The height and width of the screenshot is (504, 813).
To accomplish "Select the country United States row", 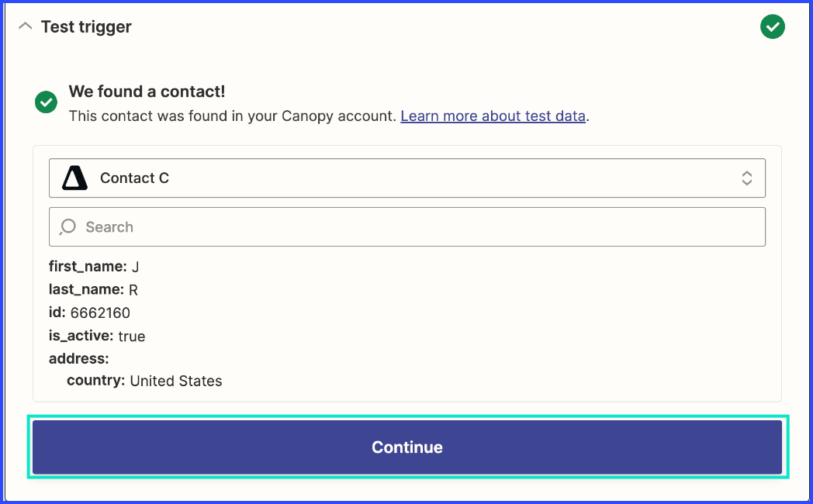I will pyautogui.click(x=144, y=381).
